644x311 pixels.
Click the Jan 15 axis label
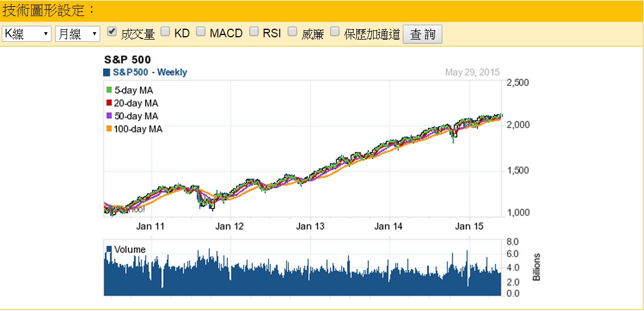(470, 226)
